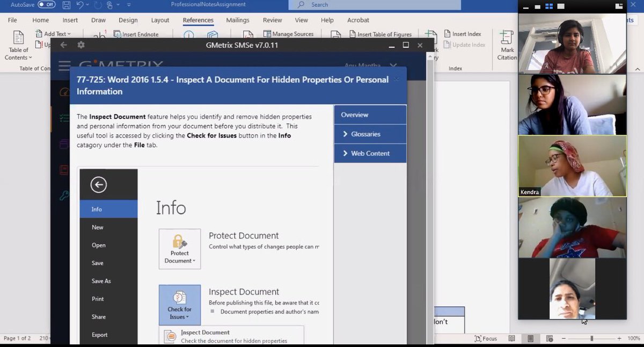Image resolution: width=644 pixels, height=347 pixels.
Task: Click the Touch/Mouse mode icon in the title bar
Action: click(x=111, y=5)
